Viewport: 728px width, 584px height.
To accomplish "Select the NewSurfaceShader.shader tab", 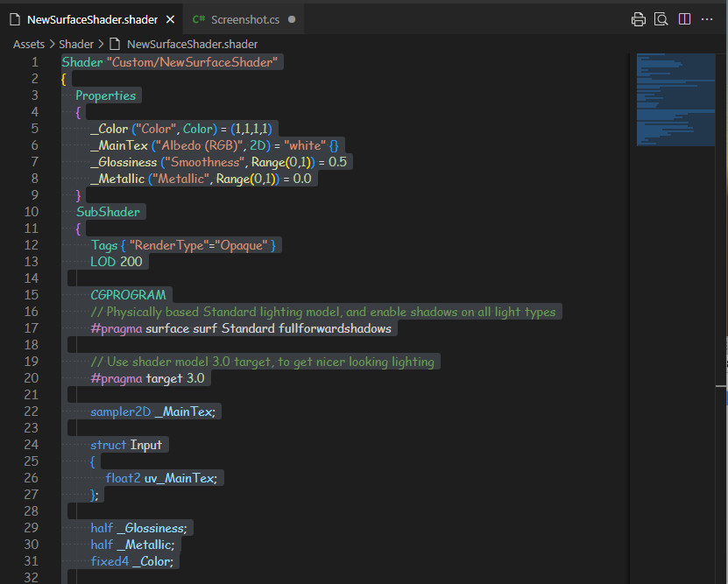I will click(x=92, y=19).
